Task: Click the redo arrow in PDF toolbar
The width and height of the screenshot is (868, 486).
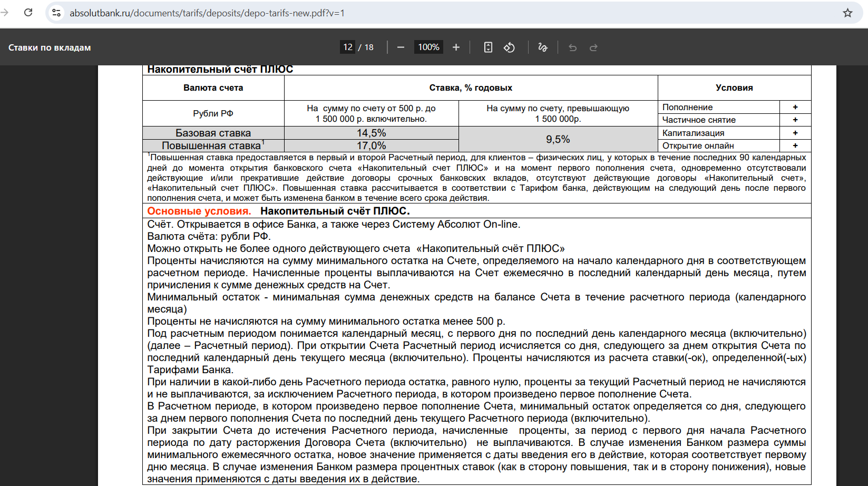Action: tap(593, 47)
